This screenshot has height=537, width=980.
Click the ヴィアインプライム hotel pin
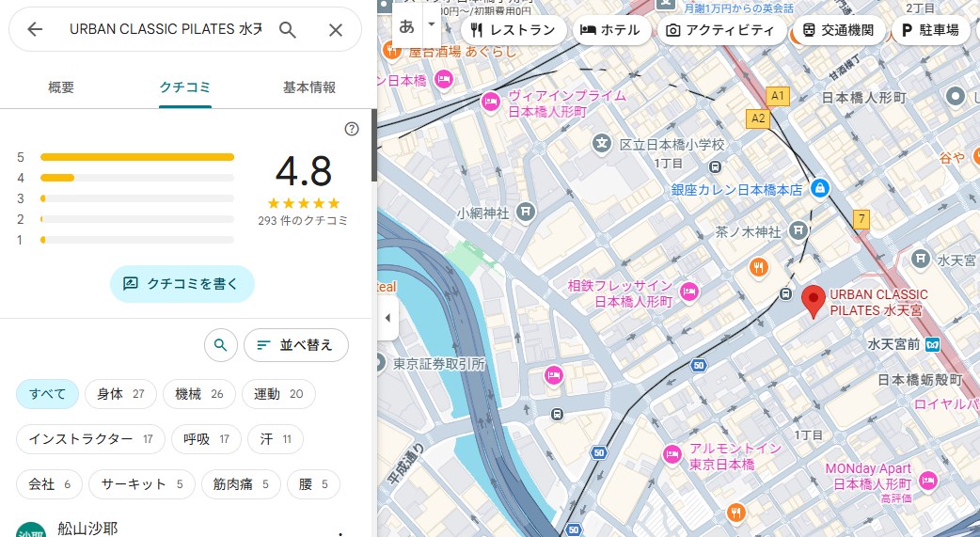[490, 102]
